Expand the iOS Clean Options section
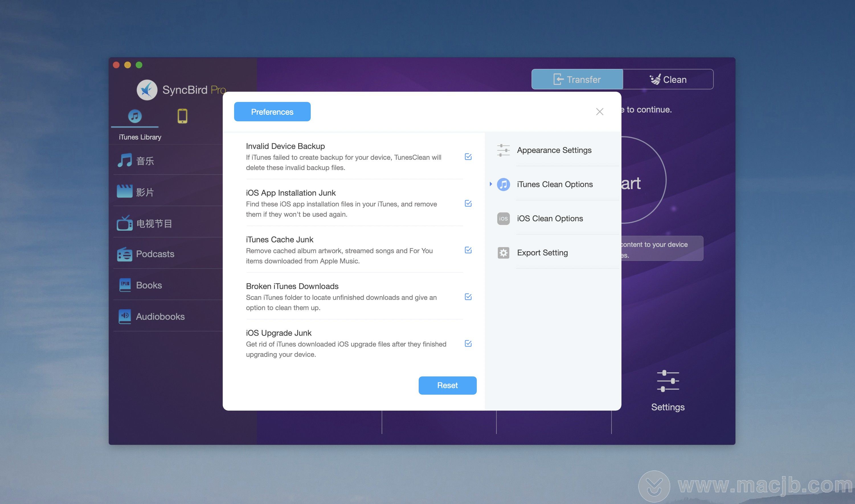 pos(550,218)
